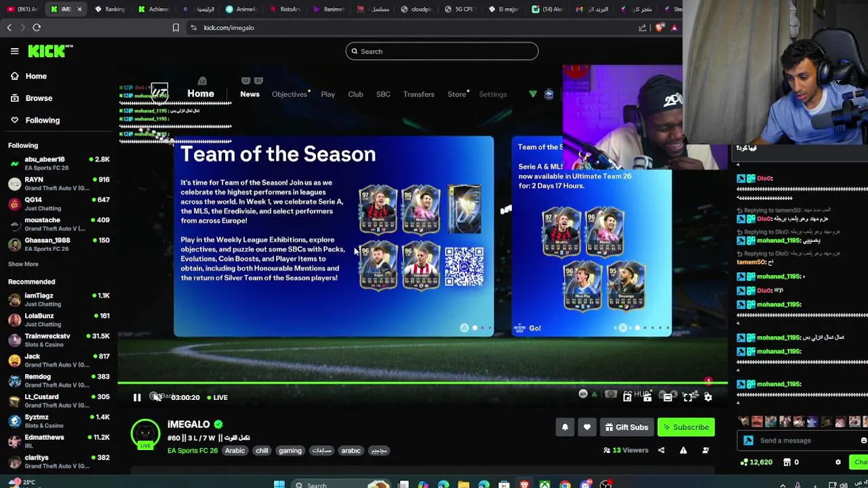This screenshot has width=868, height=488.
Task: Subscribe to iMEGALO channel
Action: (686, 427)
